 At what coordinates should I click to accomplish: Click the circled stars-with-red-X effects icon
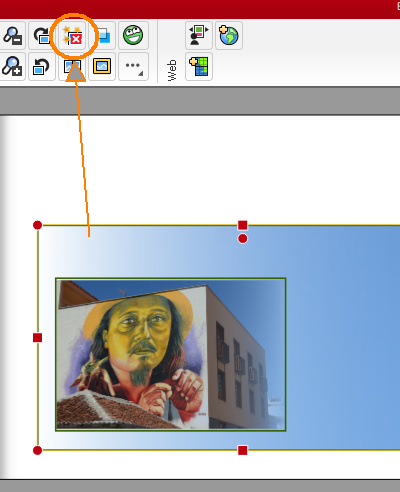pyautogui.click(x=73, y=35)
